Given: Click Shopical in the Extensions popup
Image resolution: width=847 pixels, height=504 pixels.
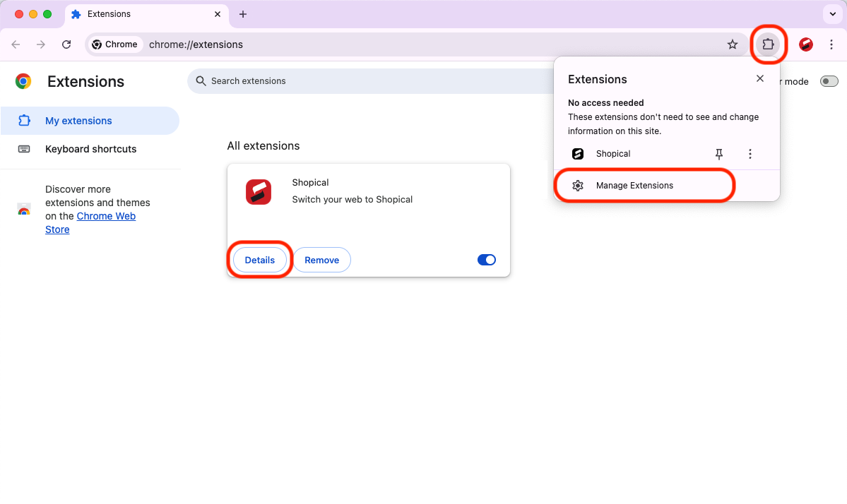Looking at the screenshot, I should pos(613,154).
